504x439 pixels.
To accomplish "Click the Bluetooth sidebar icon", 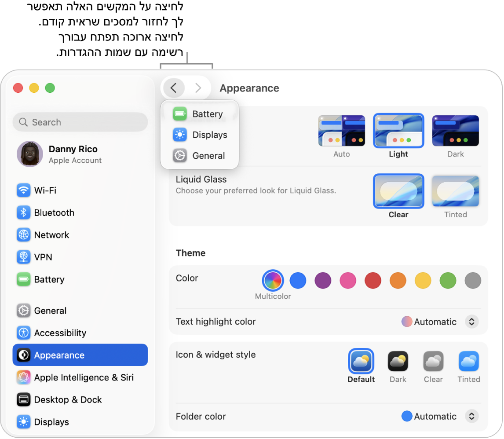I will tap(23, 212).
